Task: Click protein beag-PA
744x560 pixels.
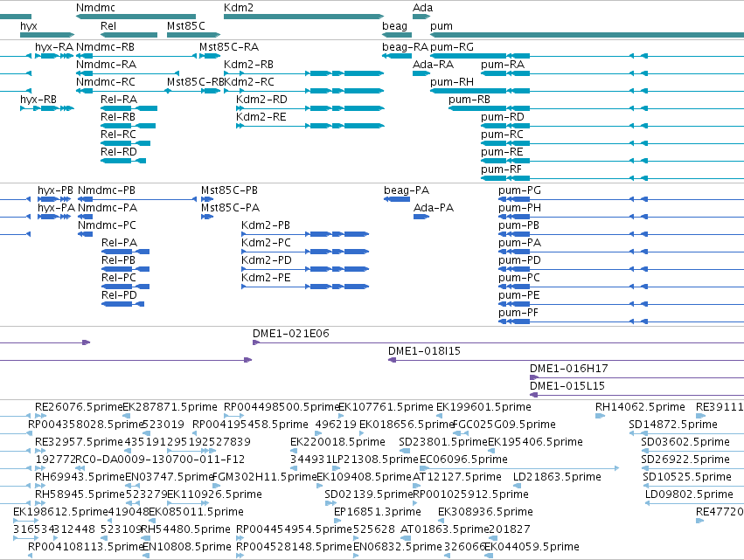Action: click(407, 190)
